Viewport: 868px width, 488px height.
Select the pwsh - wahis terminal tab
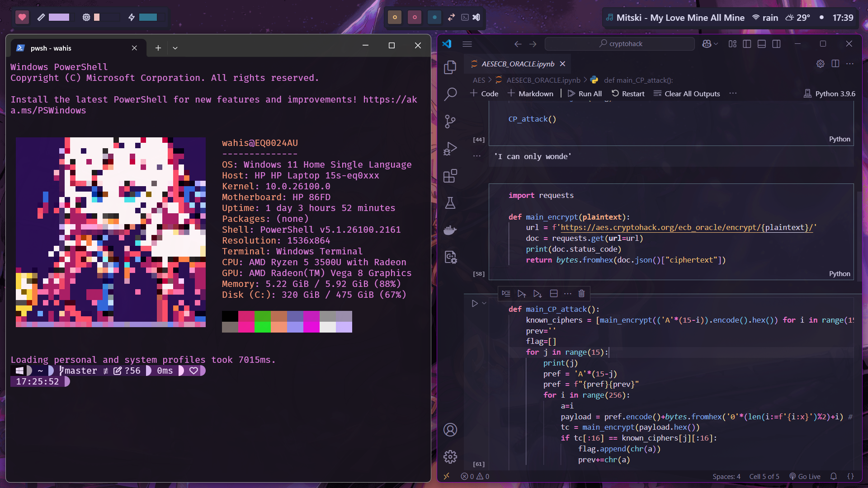(51, 48)
